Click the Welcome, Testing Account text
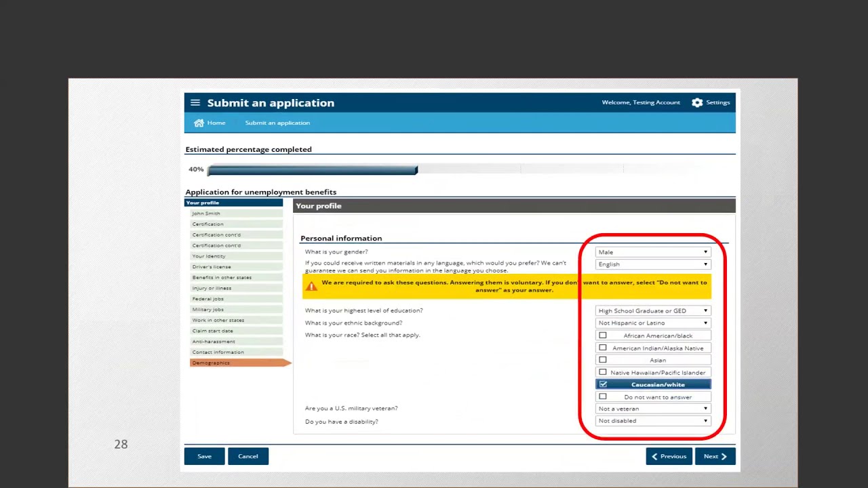 [641, 102]
